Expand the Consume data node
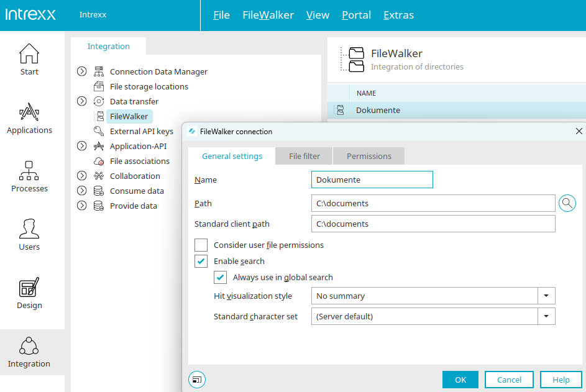 (x=82, y=191)
